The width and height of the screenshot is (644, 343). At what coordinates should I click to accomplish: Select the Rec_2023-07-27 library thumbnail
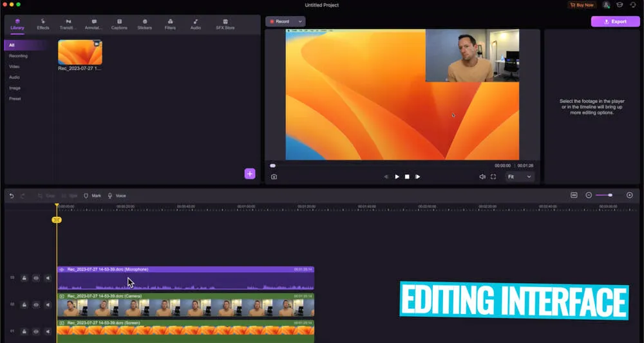click(x=80, y=53)
